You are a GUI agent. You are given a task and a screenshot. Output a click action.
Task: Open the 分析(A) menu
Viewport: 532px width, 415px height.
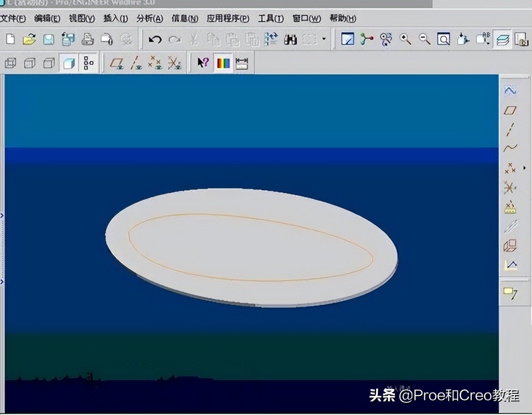149,18
